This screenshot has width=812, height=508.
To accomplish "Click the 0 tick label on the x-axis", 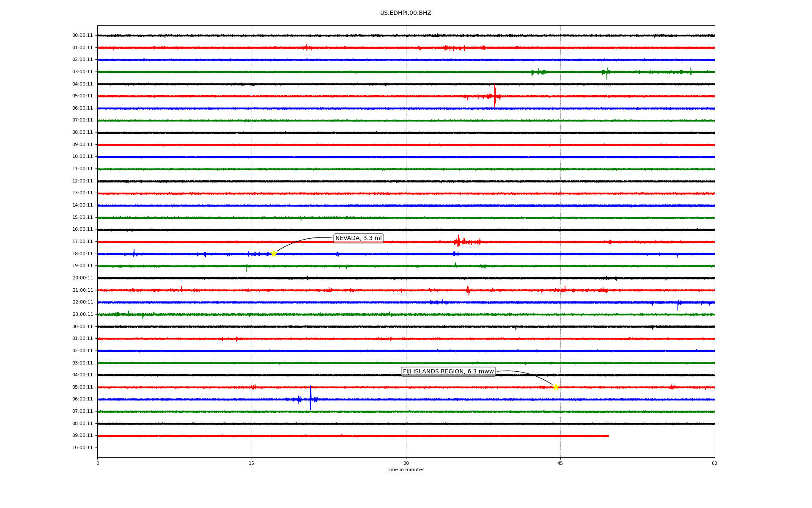I will pos(98,463).
